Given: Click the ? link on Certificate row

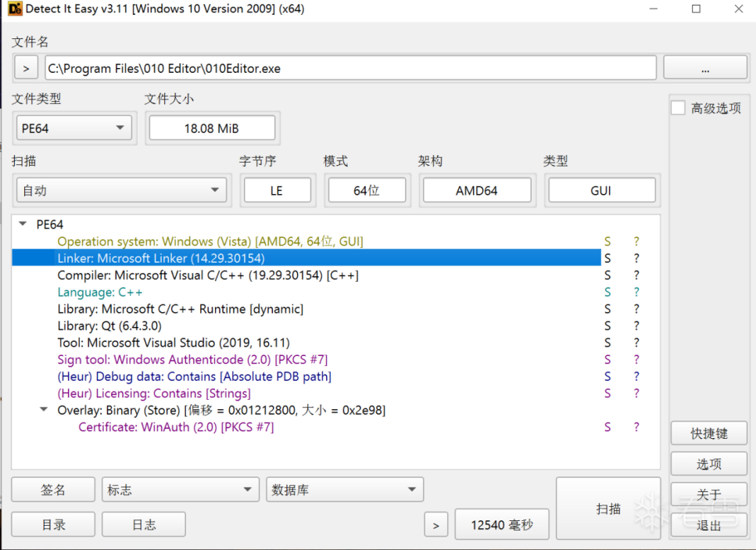Looking at the screenshot, I should (636, 426).
